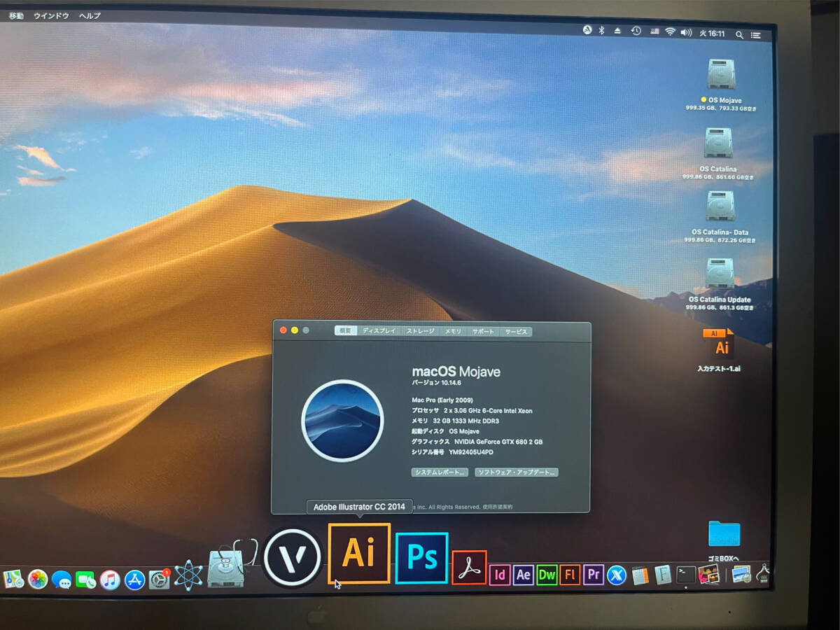
Task: Switch to the ディスプレイ tab
Action: tap(379, 331)
